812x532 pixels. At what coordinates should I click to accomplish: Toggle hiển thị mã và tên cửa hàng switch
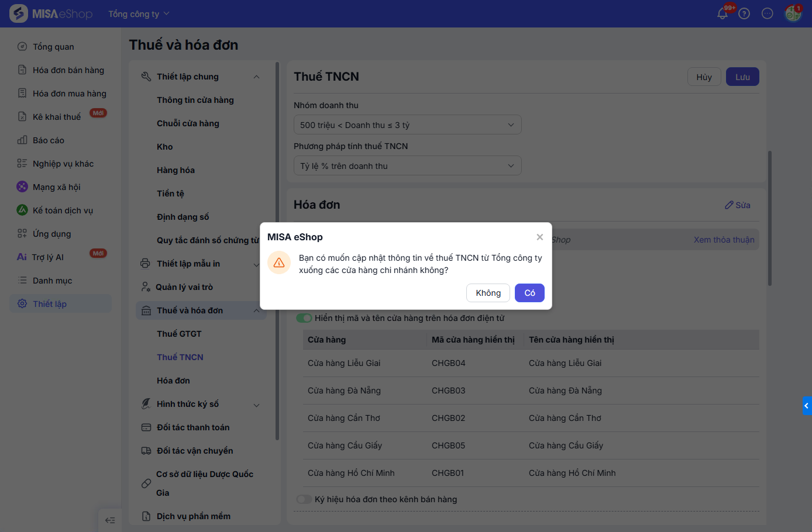point(304,318)
